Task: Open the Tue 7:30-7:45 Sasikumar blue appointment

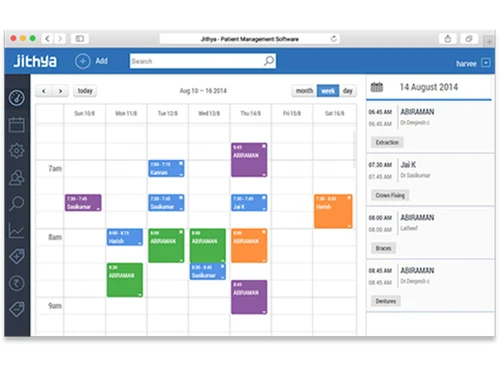Action: (x=166, y=203)
